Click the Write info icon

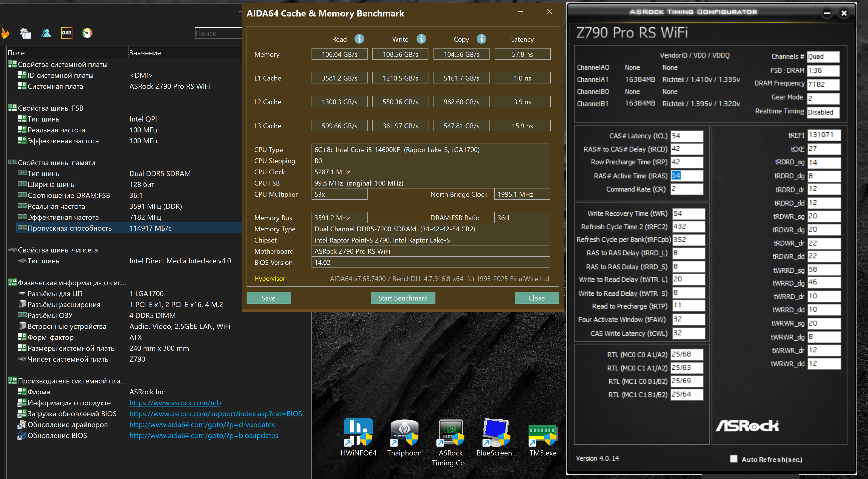(421, 39)
